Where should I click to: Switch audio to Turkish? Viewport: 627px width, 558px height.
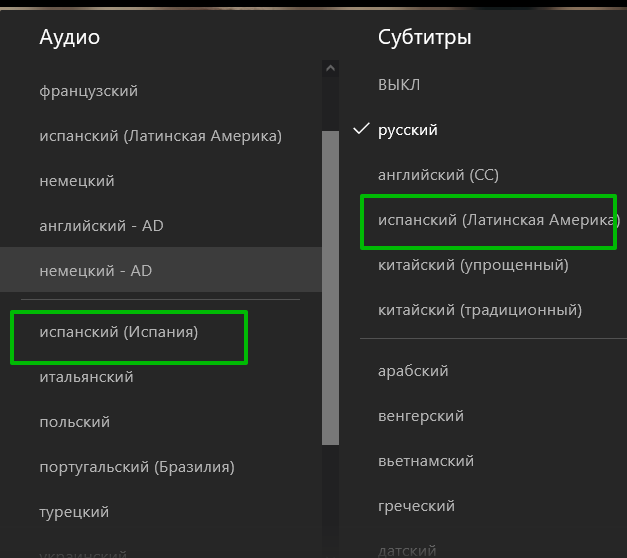point(74,512)
